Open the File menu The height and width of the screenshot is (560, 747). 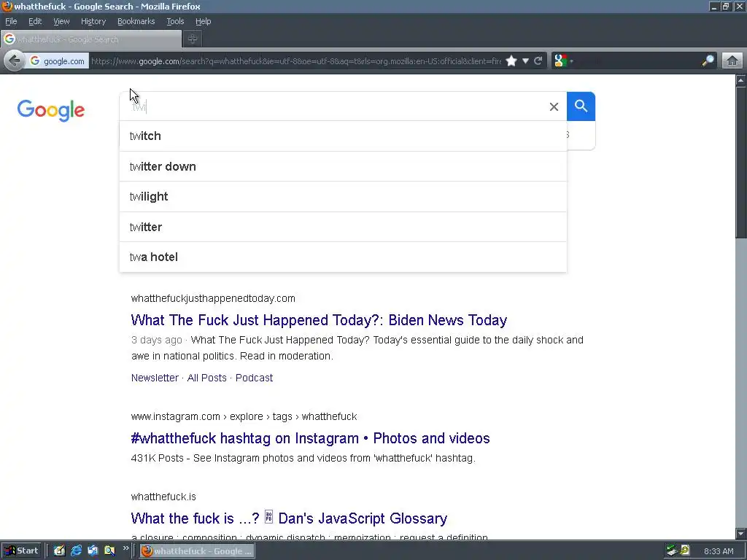pyautogui.click(x=11, y=21)
